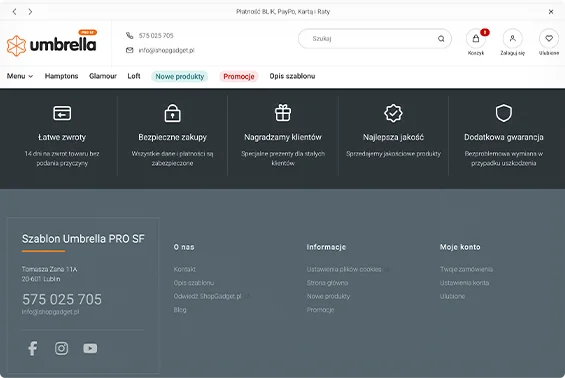This screenshot has width=565, height=378.
Task: Open the YouTube icon in footer
Action: 90,348
